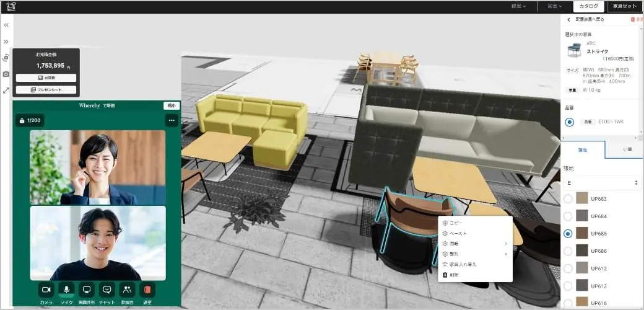Select the UP683 fabric radio button
This screenshot has height=310, width=644.
tap(568, 199)
